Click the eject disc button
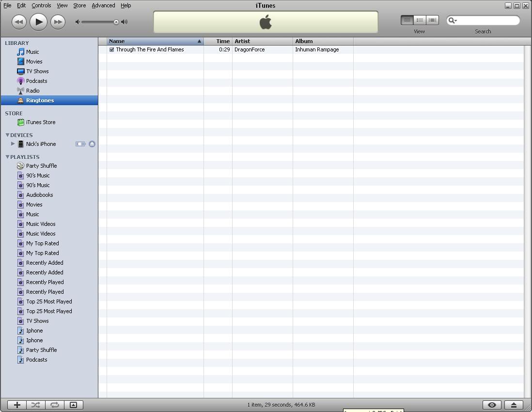 [x=514, y=405]
